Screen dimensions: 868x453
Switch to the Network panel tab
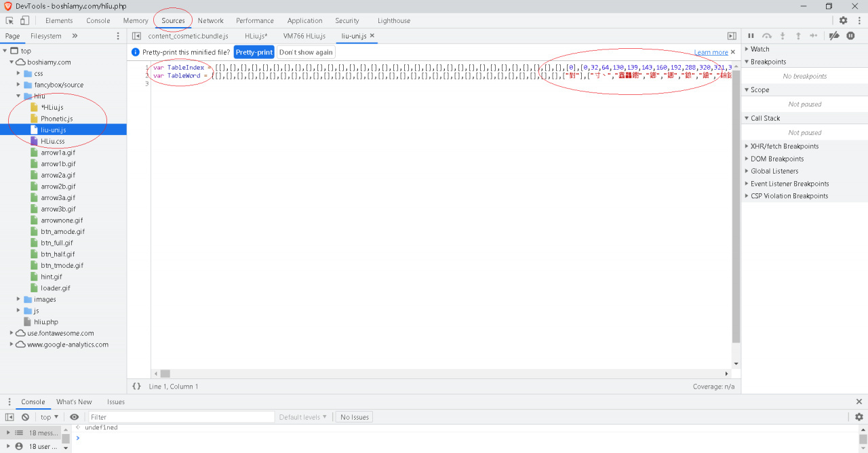tap(210, 20)
